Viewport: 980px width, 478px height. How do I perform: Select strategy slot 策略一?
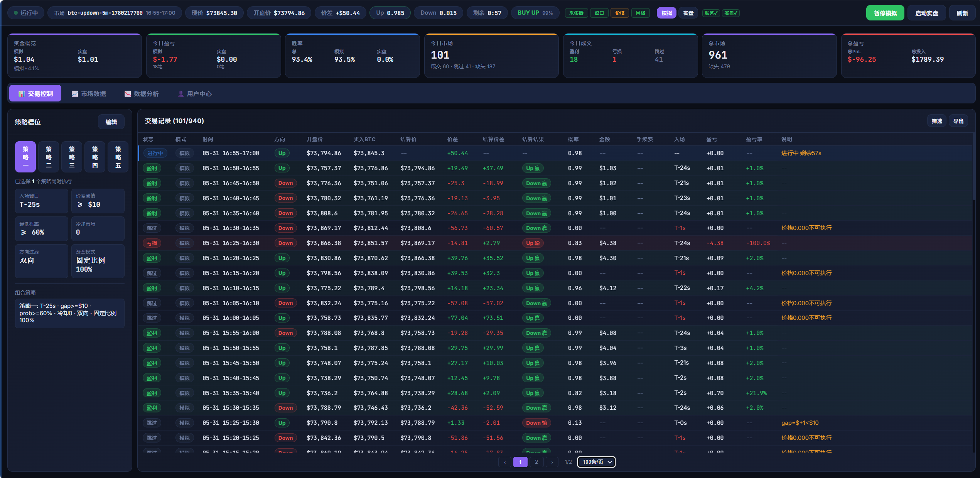[25, 157]
